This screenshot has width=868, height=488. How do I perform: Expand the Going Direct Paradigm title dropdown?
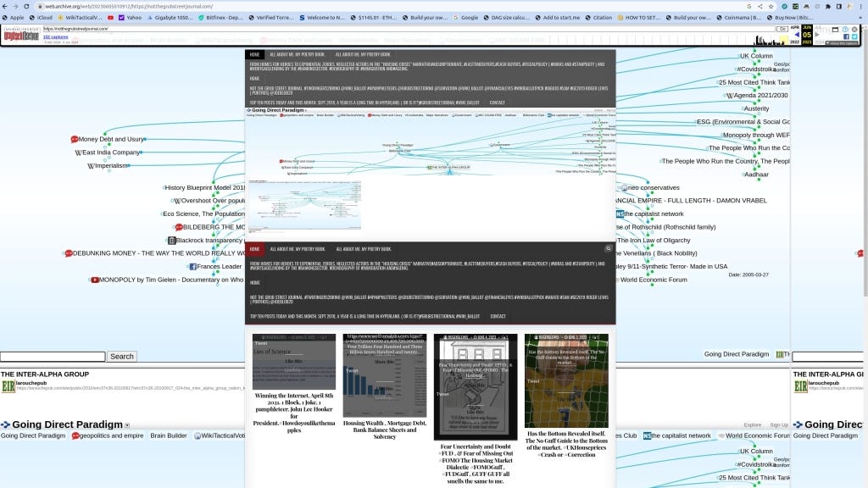click(x=127, y=425)
